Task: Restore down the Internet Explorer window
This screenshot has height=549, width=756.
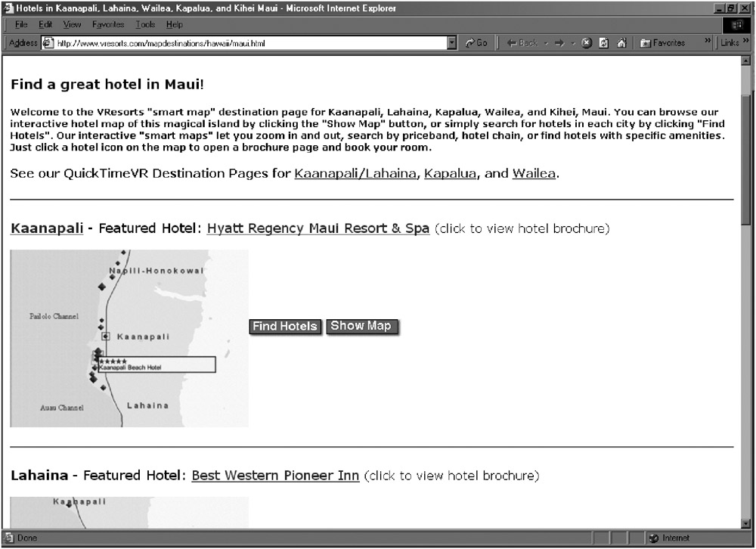Action: [731, 8]
